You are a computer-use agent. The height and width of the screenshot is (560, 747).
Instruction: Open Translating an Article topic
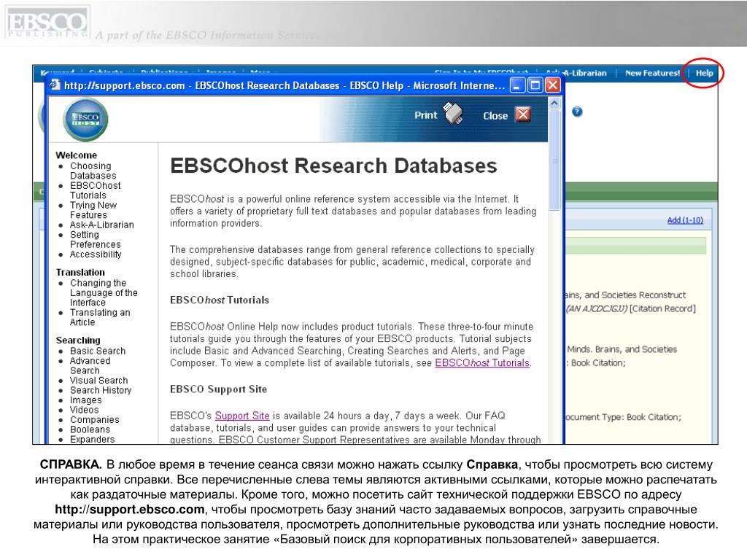(100, 317)
